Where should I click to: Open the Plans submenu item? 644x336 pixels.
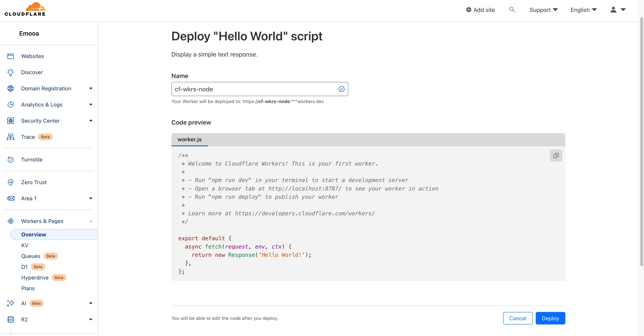(x=28, y=288)
